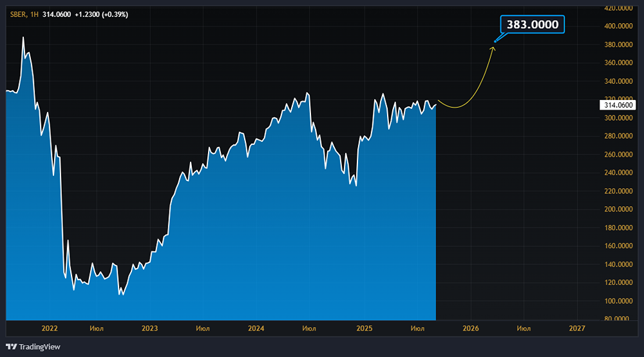Click the 220.0000 price axis label
644x357 pixels.
(x=618, y=191)
